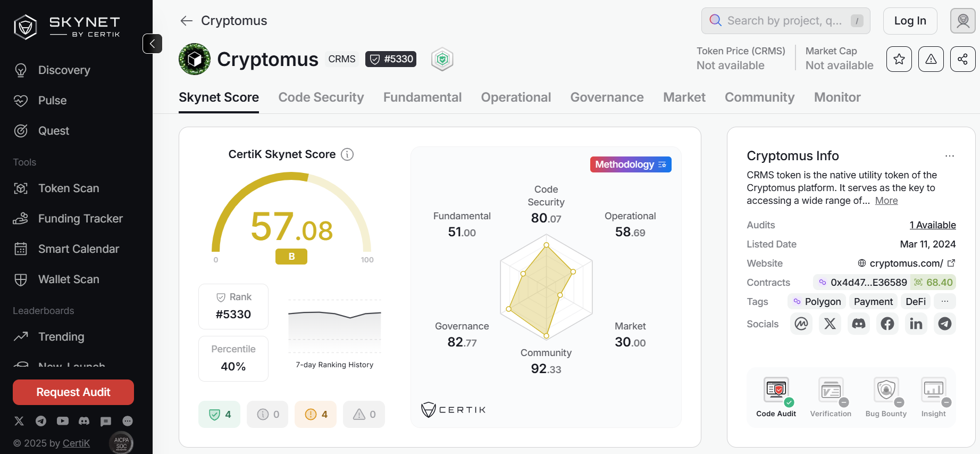
Task: Click the Log In button
Action: [x=910, y=21]
